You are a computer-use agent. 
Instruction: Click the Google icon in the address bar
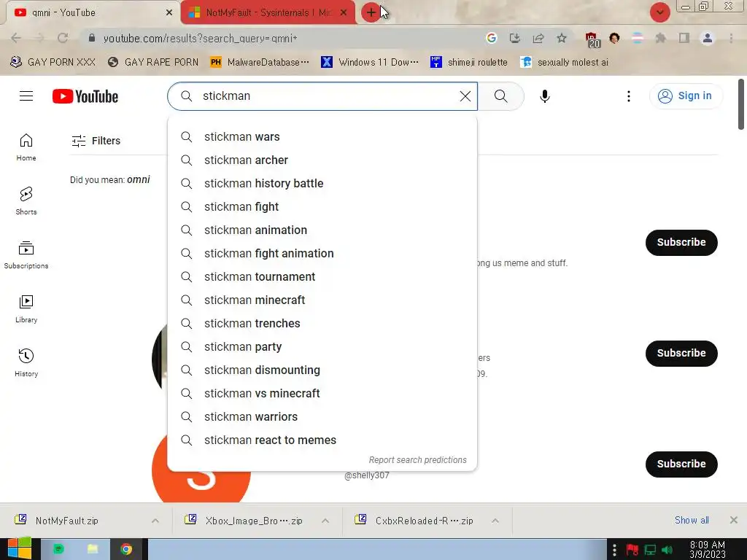[x=491, y=38]
